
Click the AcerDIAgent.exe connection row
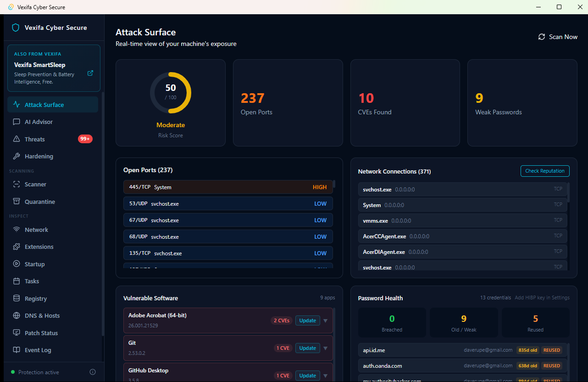tap(462, 252)
